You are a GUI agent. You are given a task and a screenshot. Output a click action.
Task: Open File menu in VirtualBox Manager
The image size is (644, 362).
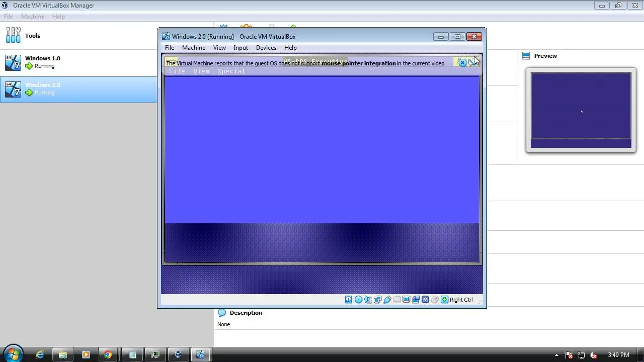point(9,17)
